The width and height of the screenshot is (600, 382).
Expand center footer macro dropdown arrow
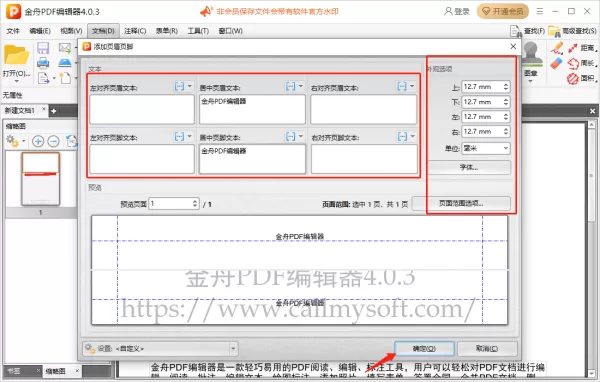(301, 136)
